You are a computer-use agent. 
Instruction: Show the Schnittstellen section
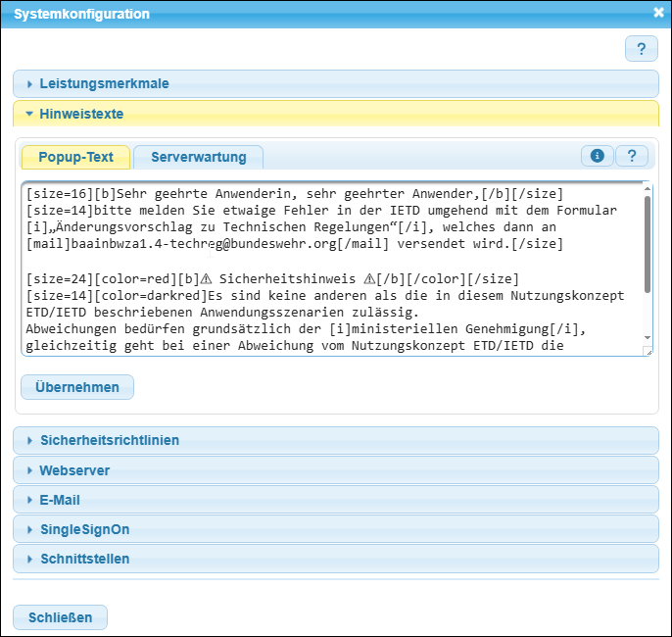tap(84, 559)
